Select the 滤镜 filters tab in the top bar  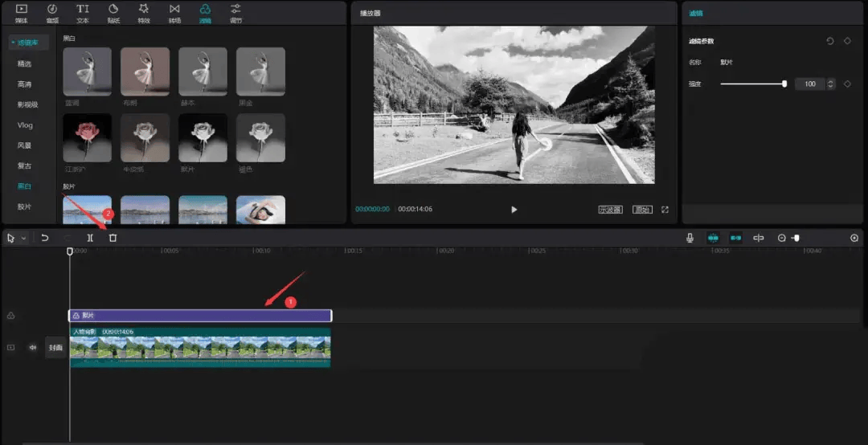pyautogui.click(x=205, y=14)
